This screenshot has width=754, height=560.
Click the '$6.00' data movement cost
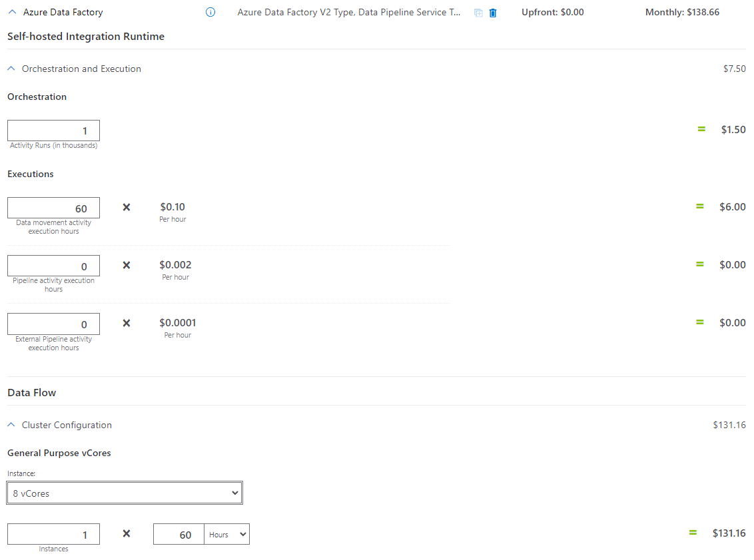point(733,207)
